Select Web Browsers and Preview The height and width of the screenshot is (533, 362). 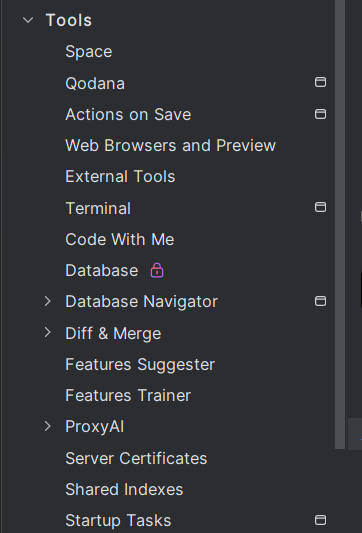[x=171, y=145]
